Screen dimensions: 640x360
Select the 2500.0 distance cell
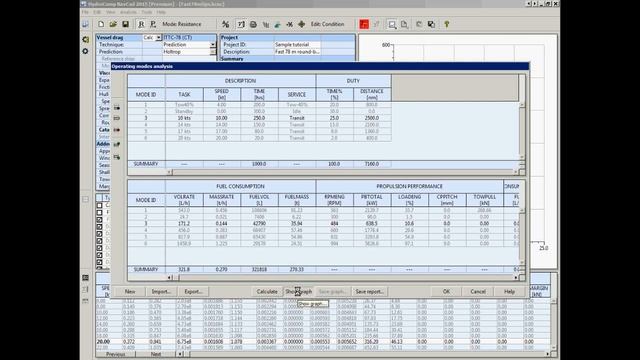click(372, 118)
